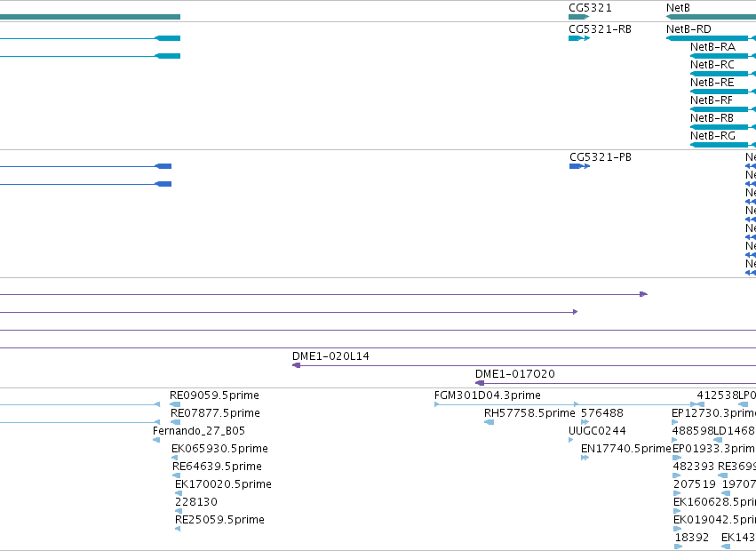Viewport: 756px width, 551px height.
Task: Select the CG5321 gene feature
Action: coord(590,8)
